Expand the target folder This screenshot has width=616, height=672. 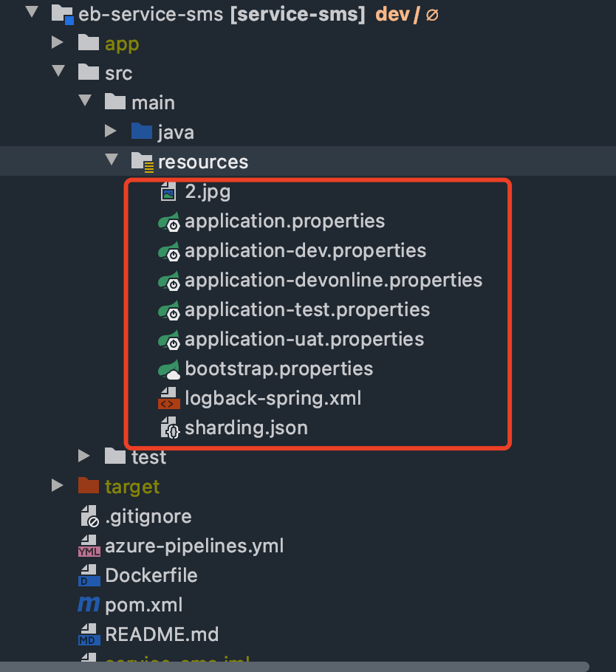point(57,487)
